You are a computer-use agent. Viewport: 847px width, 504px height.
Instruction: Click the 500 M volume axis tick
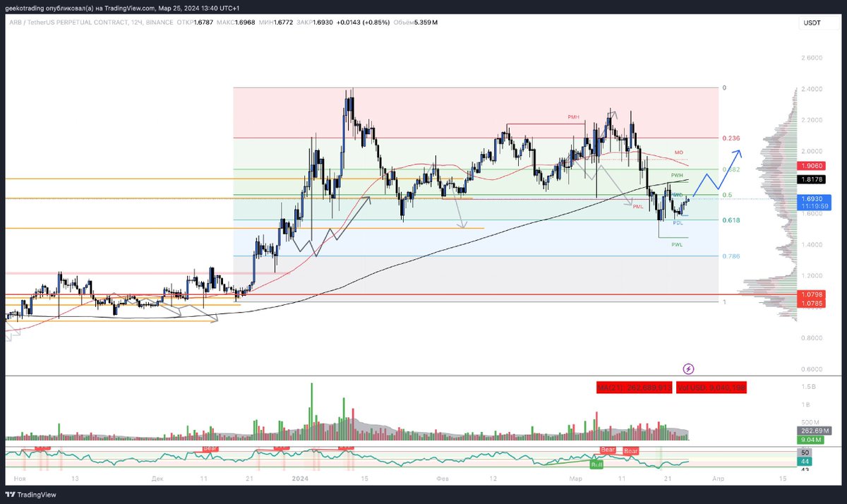[809, 422]
